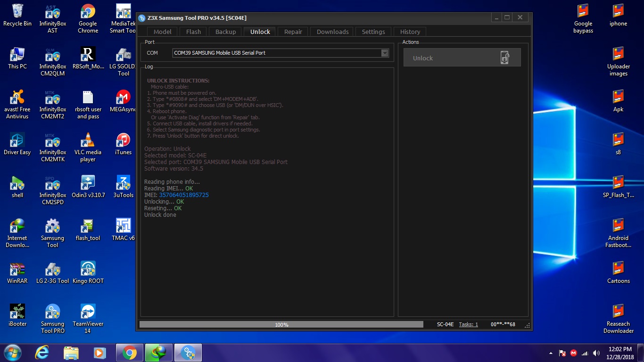Open MediaTek Smart Tool desktop icon
Viewport: 644px width, 362px height.
pyautogui.click(x=123, y=19)
